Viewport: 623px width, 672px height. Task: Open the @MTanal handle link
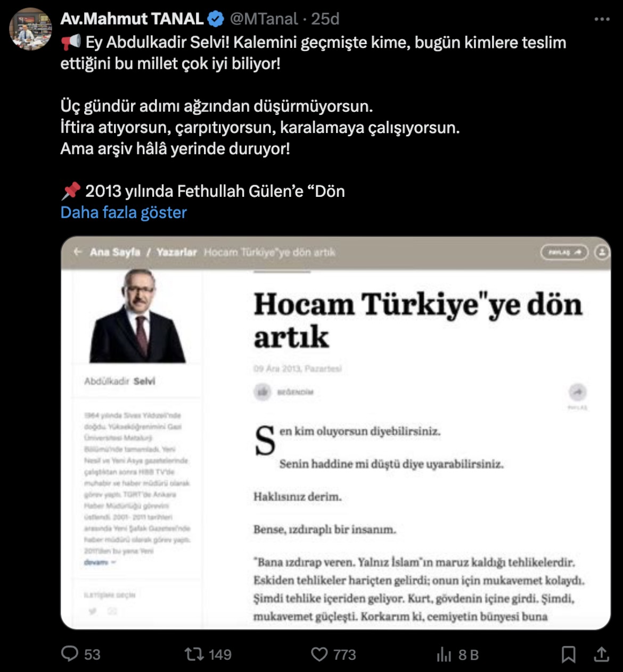pos(264,19)
